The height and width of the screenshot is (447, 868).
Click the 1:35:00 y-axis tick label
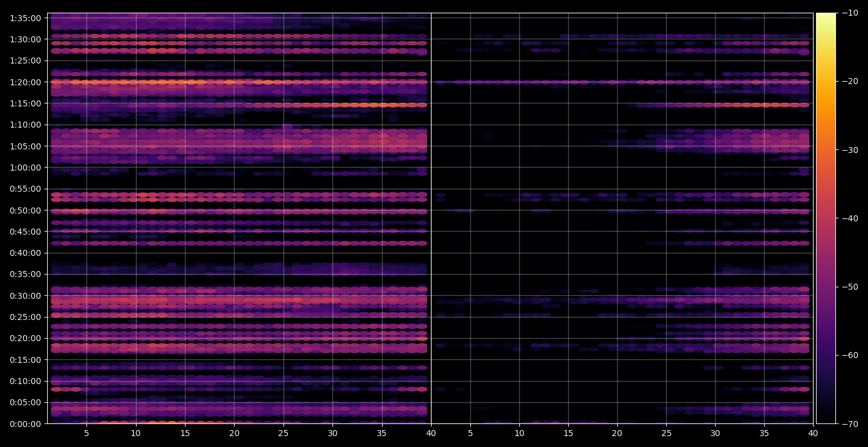click(x=25, y=18)
